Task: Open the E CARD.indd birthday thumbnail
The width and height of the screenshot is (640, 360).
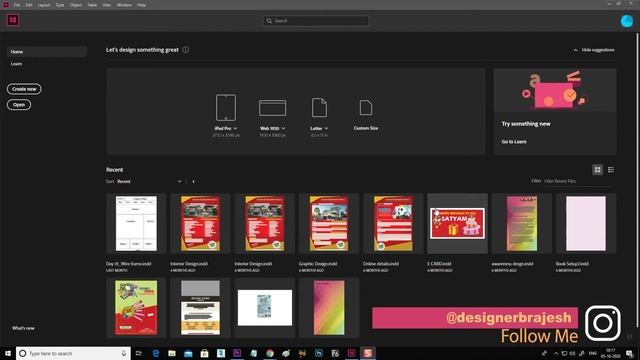Action: point(457,223)
